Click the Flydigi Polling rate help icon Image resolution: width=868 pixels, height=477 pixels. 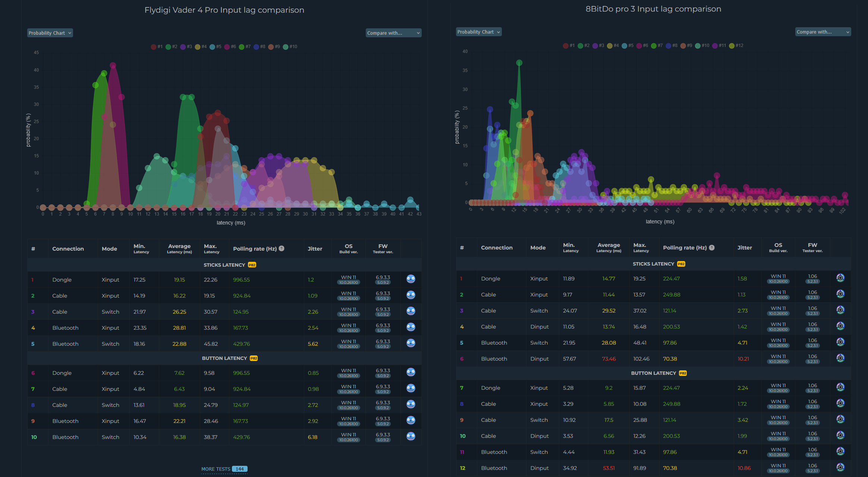tap(282, 248)
